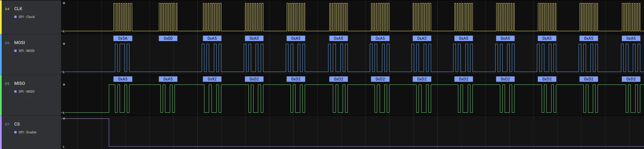Click the blue square icon beside SPI - MISO
The width and height of the screenshot is (644, 149).
point(16,92)
